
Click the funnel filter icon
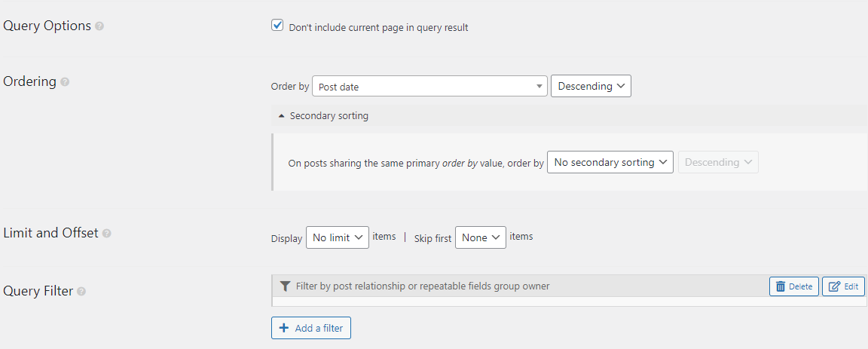[285, 286]
